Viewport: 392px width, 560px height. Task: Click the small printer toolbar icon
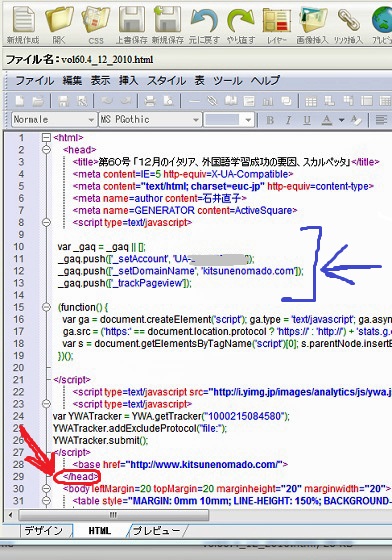pyautogui.click(x=150, y=101)
